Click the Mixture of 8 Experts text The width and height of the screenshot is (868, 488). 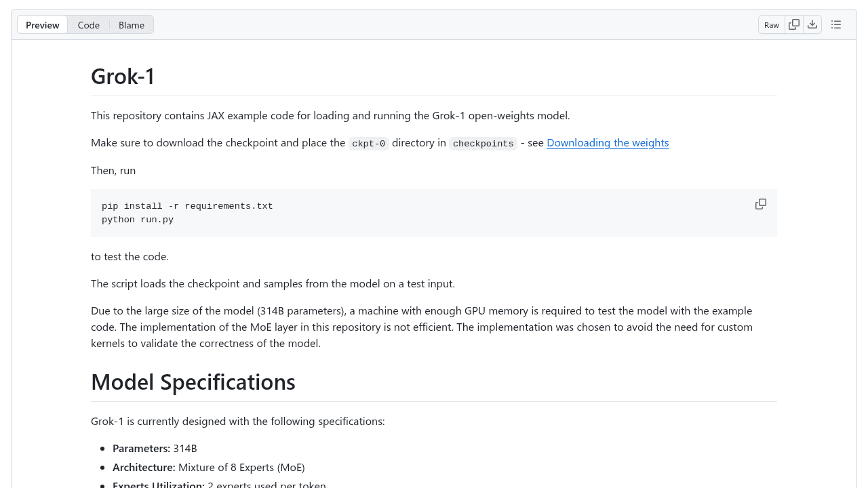[240, 467]
